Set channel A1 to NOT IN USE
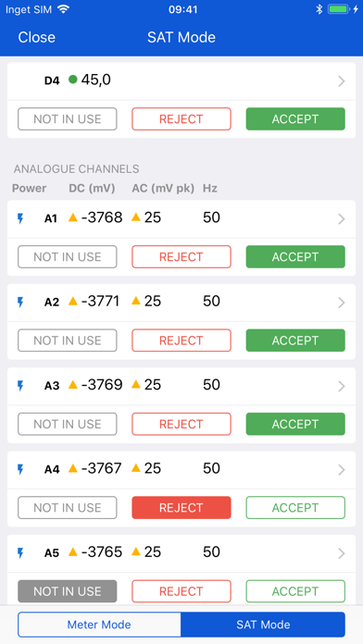Image resolution: width=363 pixels, height=644 pixels. 68,256
